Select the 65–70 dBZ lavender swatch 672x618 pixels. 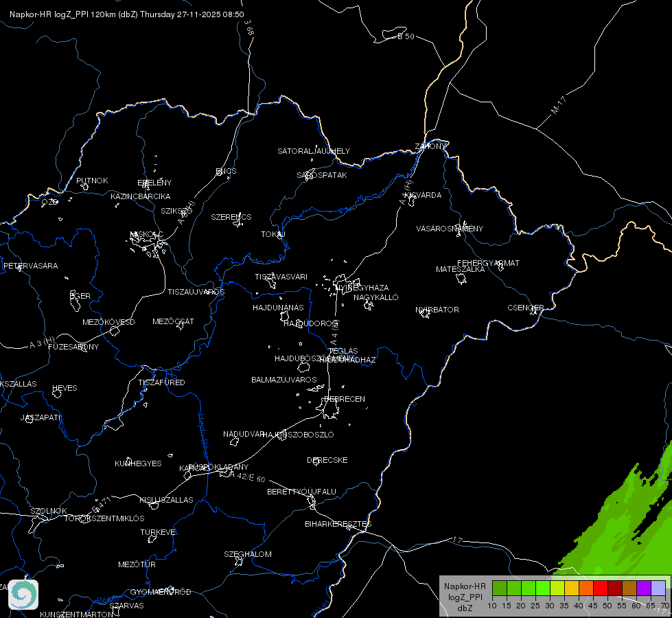click(658, 588)
